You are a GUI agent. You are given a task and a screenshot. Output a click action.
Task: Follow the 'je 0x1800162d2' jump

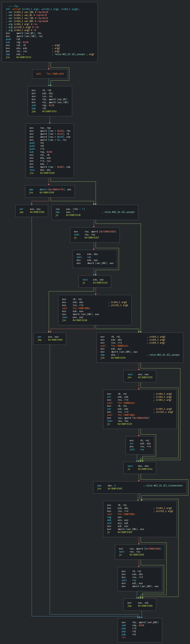tap(95, 283)
